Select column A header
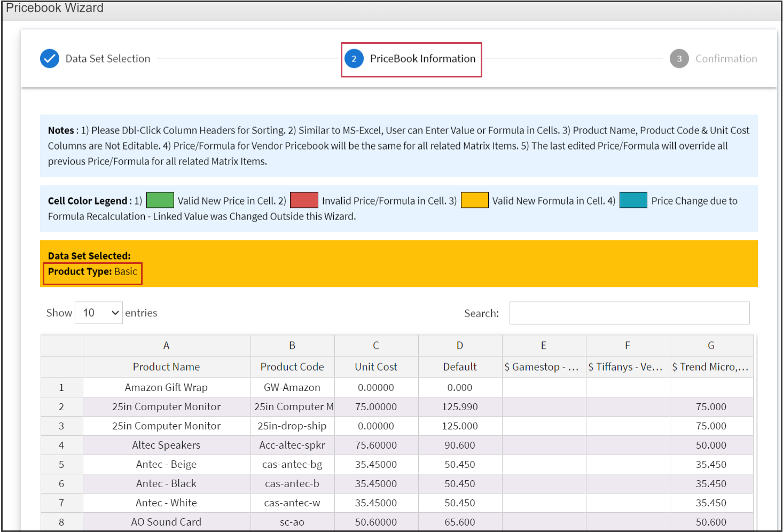783x532 pixels. point(167,346)
